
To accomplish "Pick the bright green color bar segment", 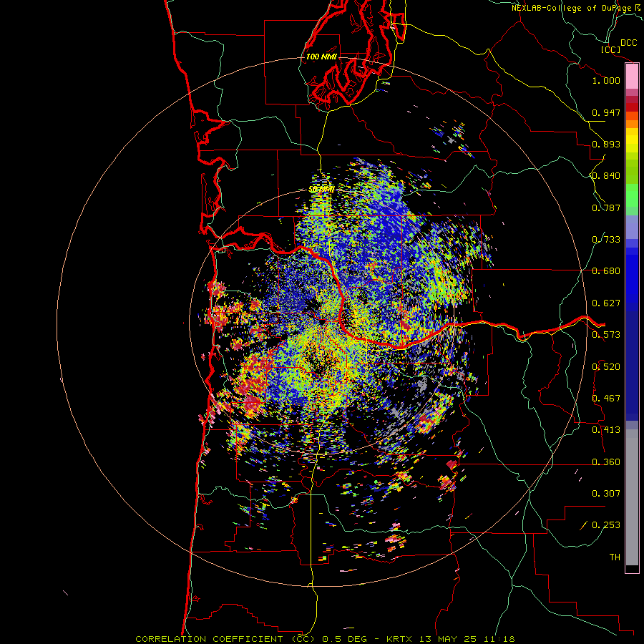I will (x=632, y=195).
